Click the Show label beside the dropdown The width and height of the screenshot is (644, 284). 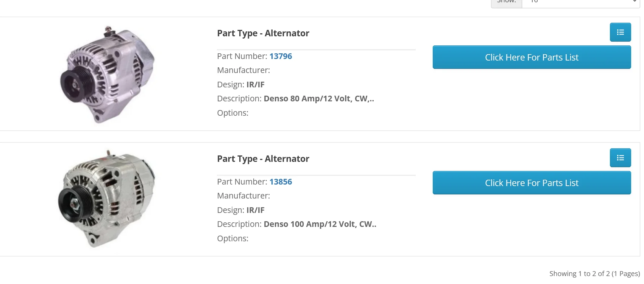click(507, 2)
